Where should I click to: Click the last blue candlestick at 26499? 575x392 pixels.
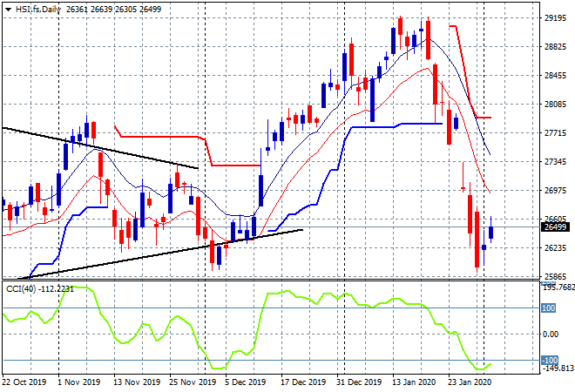(490, 233)
